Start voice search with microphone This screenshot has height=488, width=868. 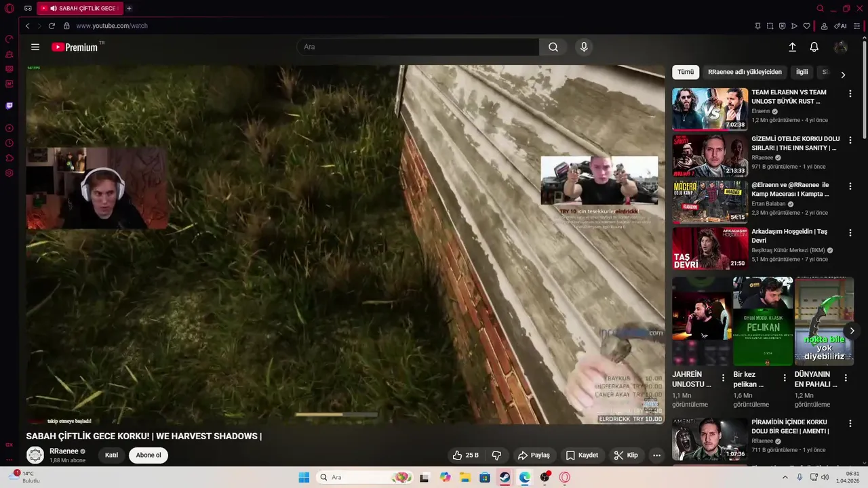tap(584, 47)
